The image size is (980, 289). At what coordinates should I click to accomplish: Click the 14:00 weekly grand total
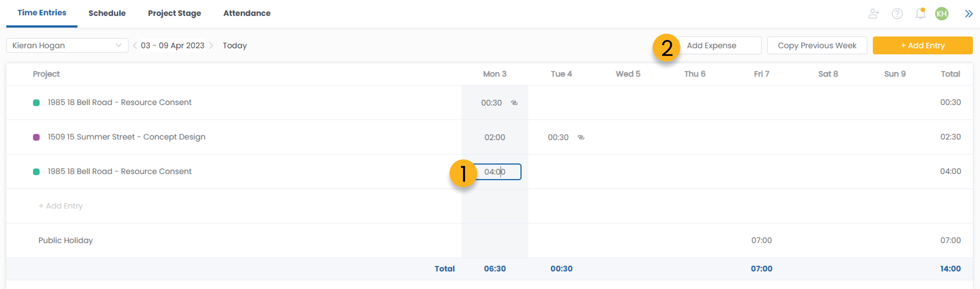click(x=950, y=268)
